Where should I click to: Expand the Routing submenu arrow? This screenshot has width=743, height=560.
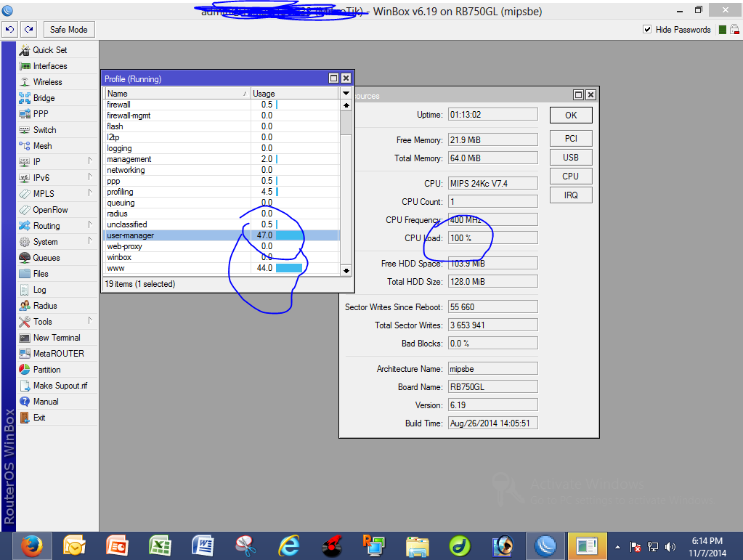click(90, 224)
